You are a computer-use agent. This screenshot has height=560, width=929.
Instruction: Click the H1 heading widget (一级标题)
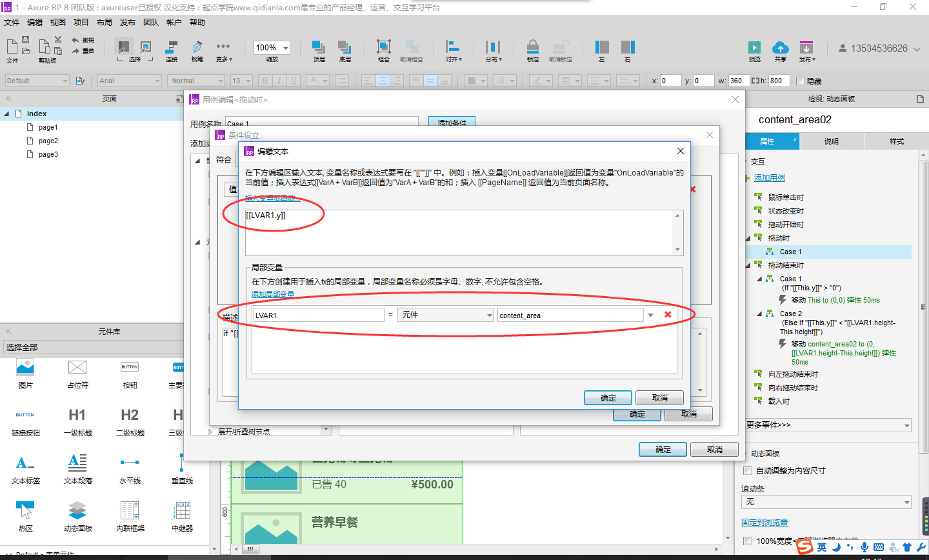click(77, 415)
